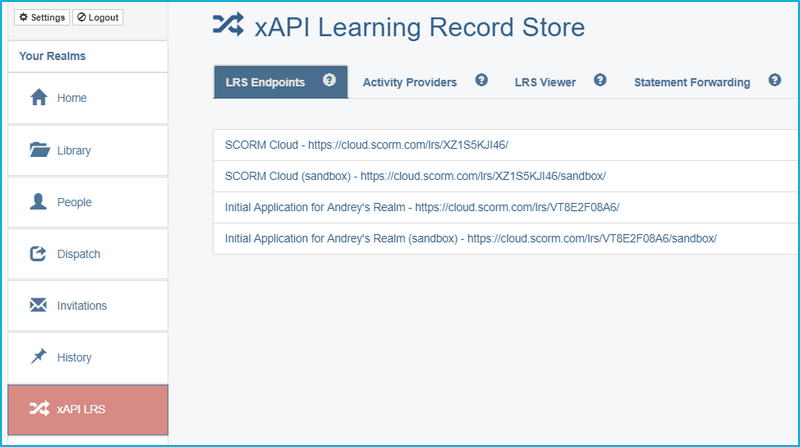The image size is (800, 447).
Task: Click the xAPI LRS shuffle icon in sidebar
Action: (x=39, y=408)
